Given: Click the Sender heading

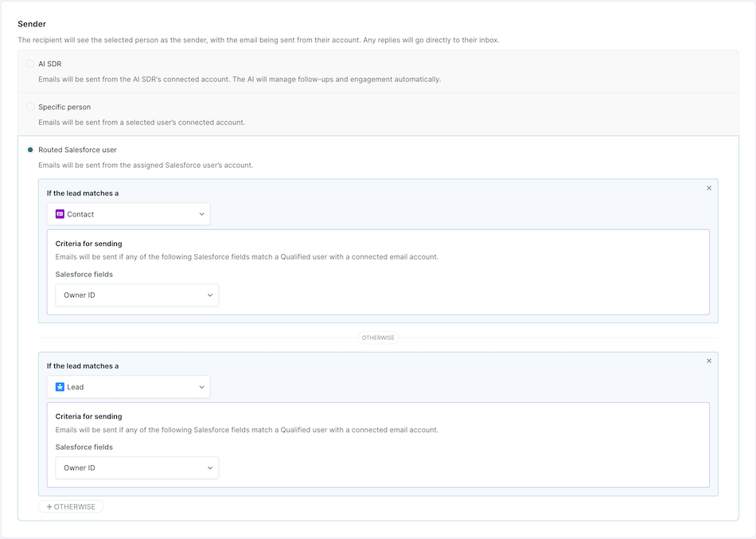Looking at the screenshot, I should click(x=32, y=24).
